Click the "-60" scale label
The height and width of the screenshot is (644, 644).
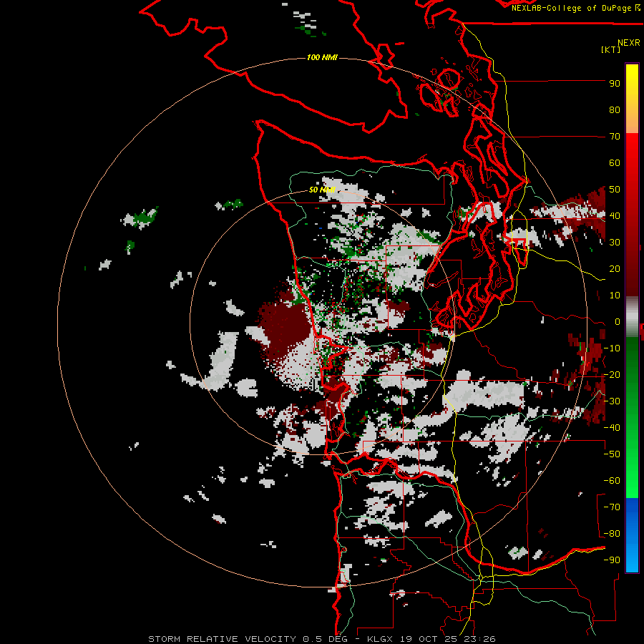612,481
